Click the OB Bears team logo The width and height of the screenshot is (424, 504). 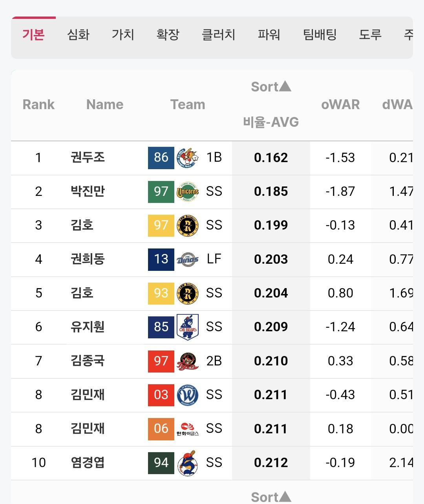tap(188, 327)
